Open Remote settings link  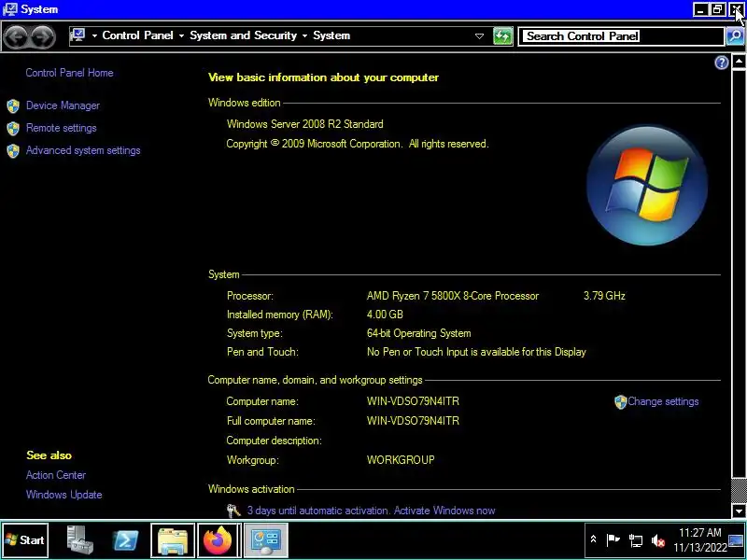[62, 128]
